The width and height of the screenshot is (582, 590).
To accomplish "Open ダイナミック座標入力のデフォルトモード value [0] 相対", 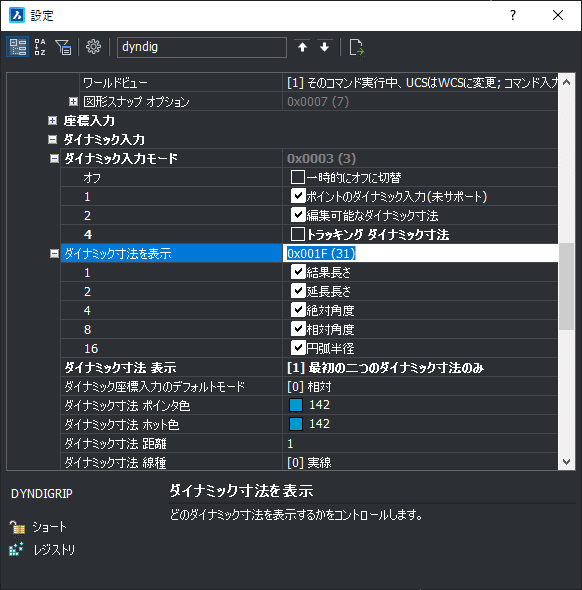I will pos(420,386).
